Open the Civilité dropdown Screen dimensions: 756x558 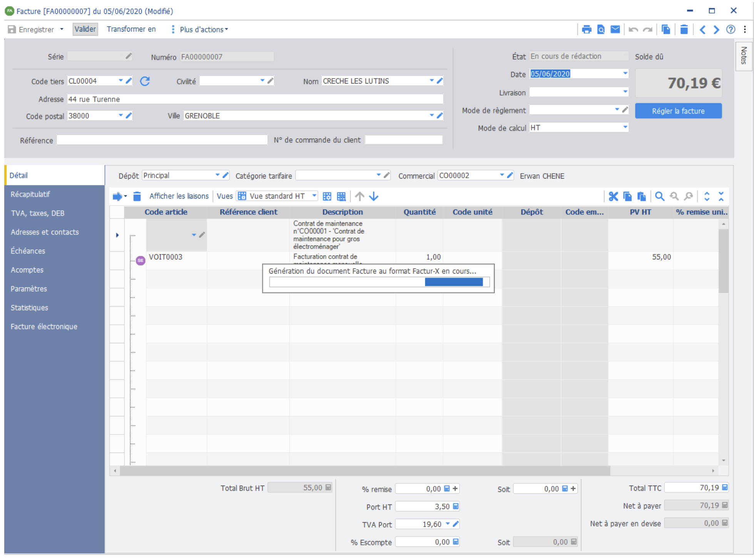click(x=263, y=81)
